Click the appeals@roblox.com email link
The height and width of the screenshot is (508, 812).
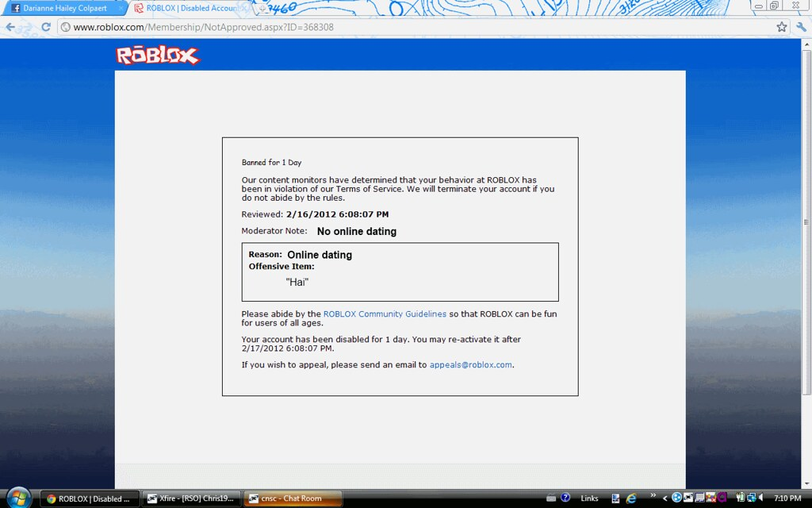[x=471, y=364]
